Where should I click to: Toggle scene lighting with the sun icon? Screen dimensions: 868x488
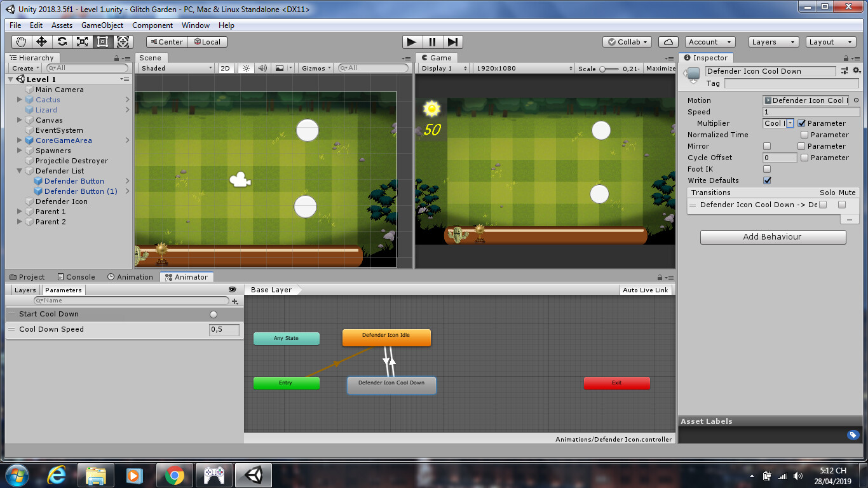(246, 68)
